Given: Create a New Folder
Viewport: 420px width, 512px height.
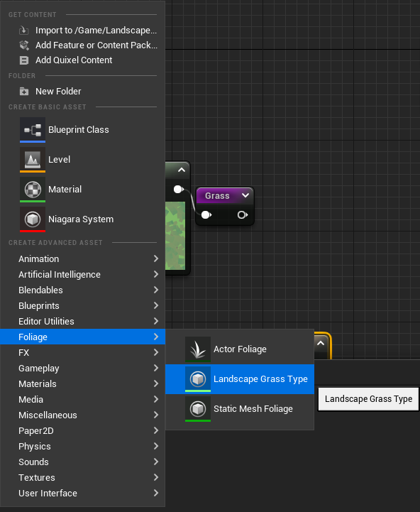Looking at the screenshot, I should point(82,92).
